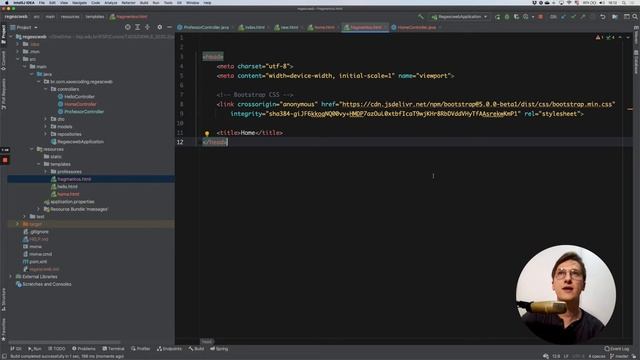The image size is (640, 360).
Task: Collapse the src folder in project tree
Action: coord(18,59)
